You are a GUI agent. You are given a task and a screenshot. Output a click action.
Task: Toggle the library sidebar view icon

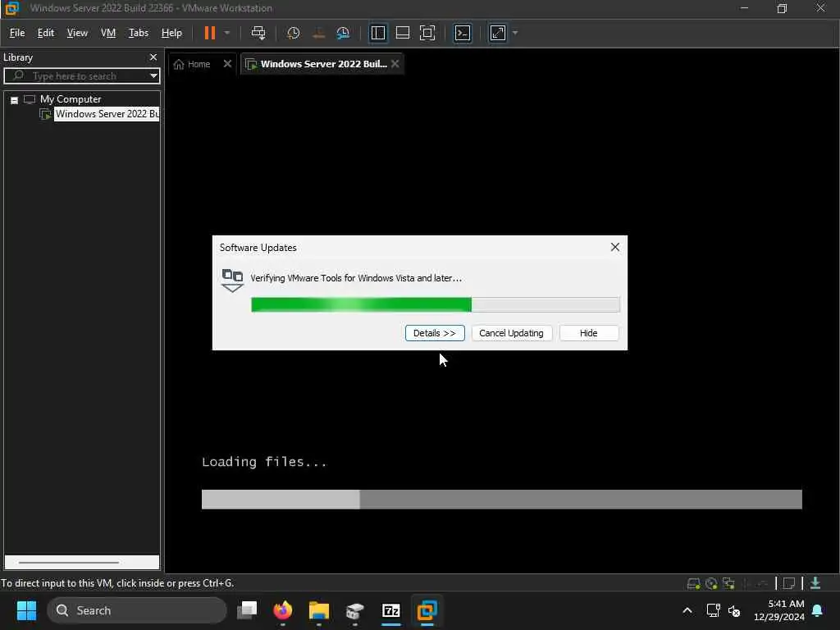(x=377, y=33)
